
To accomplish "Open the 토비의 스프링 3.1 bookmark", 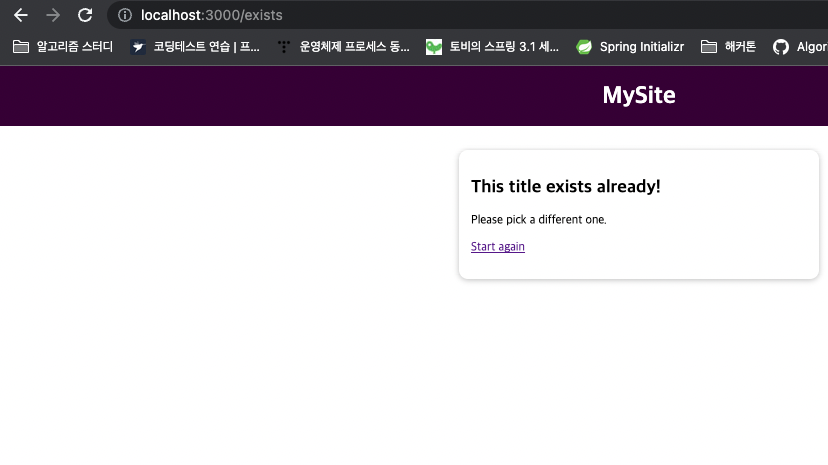I will 492,47.
